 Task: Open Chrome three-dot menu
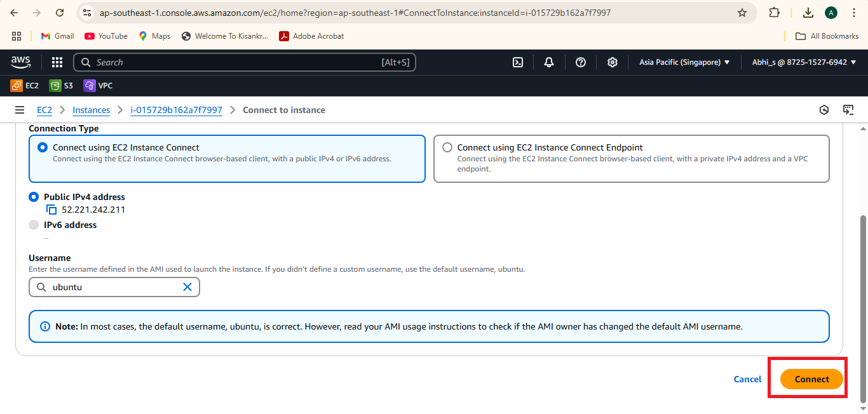click(x=853, y=13)
